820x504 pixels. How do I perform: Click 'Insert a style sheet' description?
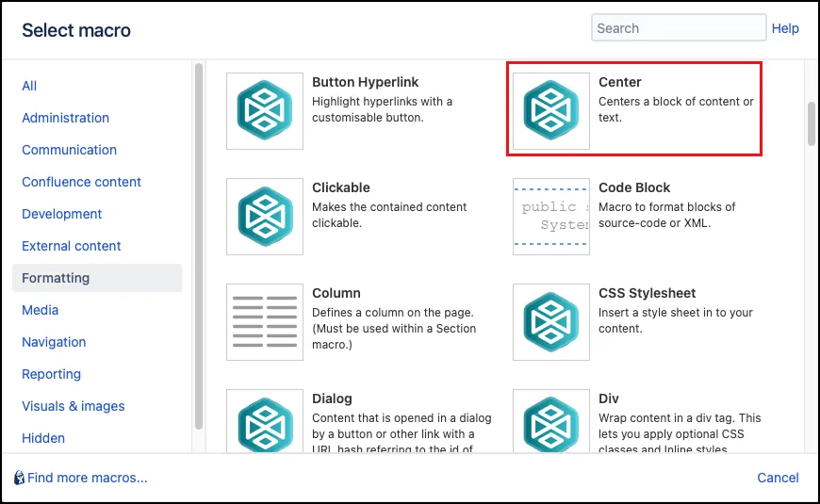click(676, 320)
